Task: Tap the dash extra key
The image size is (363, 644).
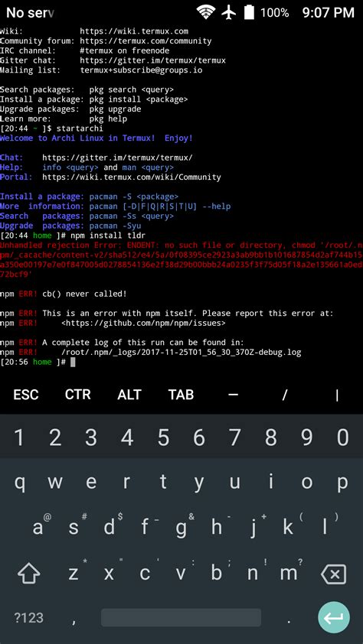Action: point(233,395)
